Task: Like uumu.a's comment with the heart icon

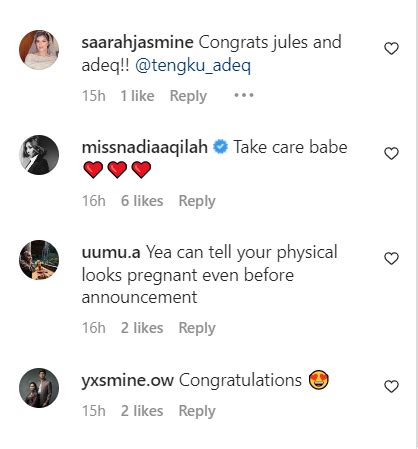Action: tap(391, 259)
